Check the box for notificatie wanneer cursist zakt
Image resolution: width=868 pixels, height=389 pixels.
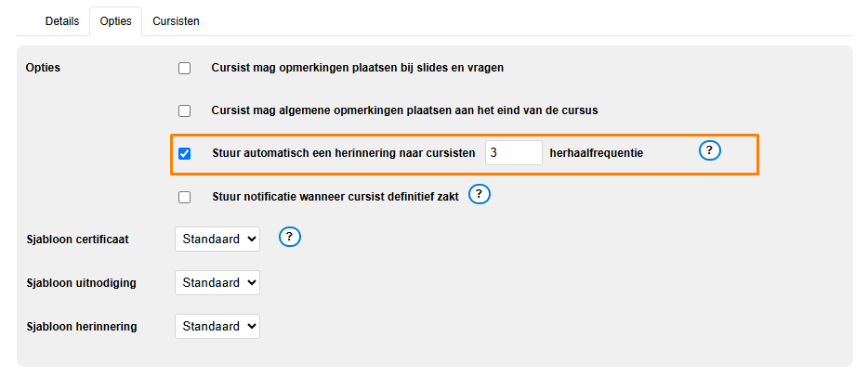(x=184, y=197)
